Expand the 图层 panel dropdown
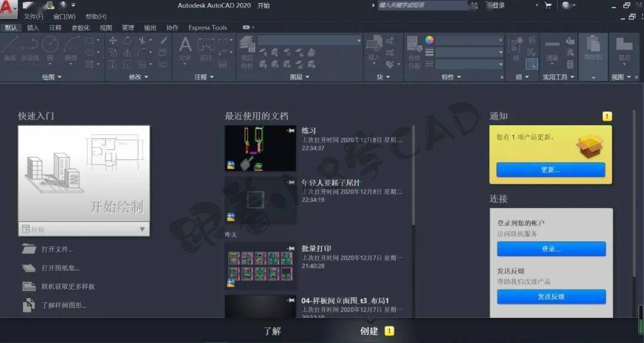This screenshot has height=343, width=644. (299, 77)
